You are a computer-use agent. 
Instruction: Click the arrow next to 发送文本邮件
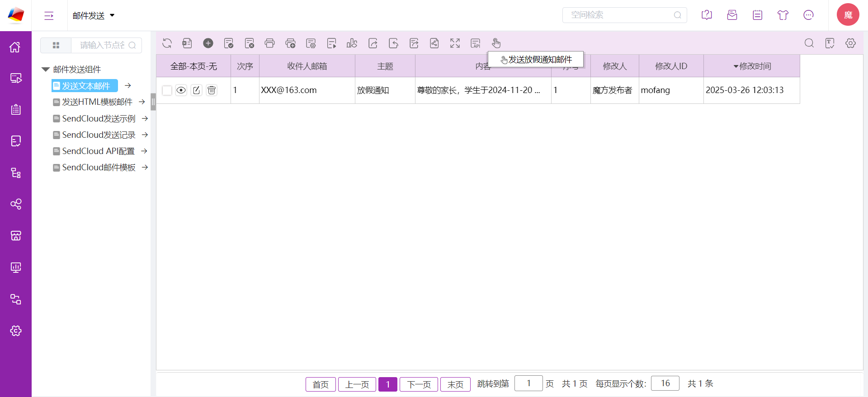click(128, 85)
